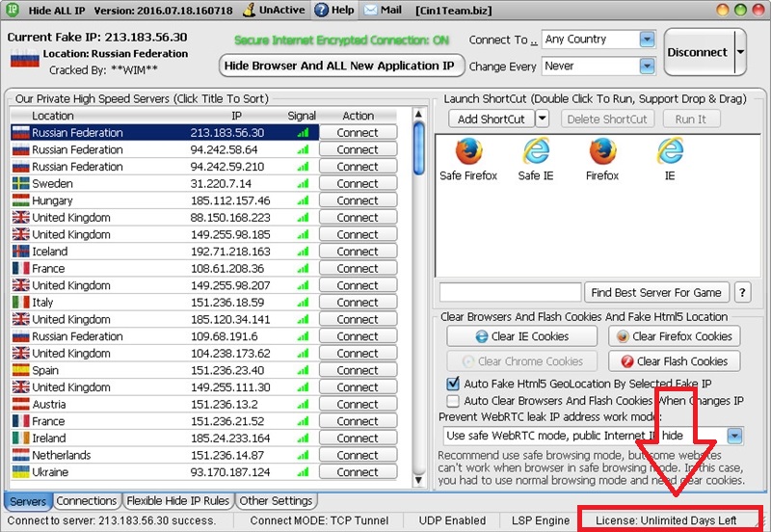This screenshot has height=532, width=771.
Task: Expand the Disconnect button arrow menu
Action: (x=740, y=52)
